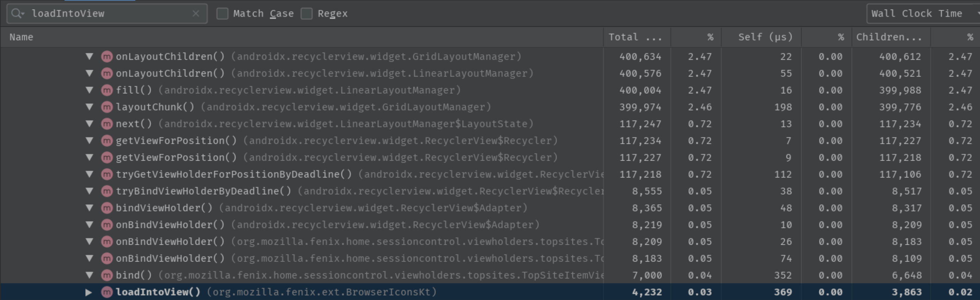Click children value 6,648
This screenshot has width=980, height=300.
click(x=907, y=275)
